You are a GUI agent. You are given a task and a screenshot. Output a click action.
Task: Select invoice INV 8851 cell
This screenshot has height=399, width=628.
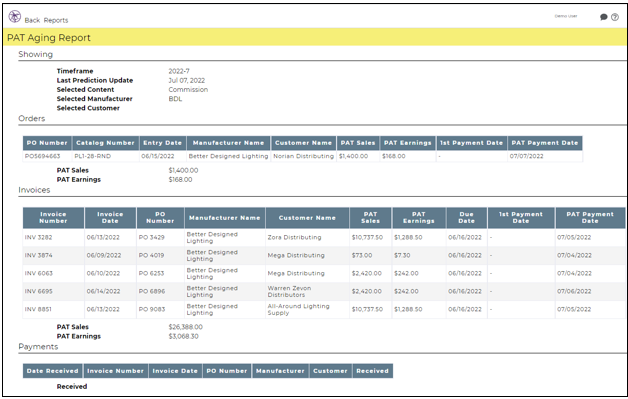[53, 309]
